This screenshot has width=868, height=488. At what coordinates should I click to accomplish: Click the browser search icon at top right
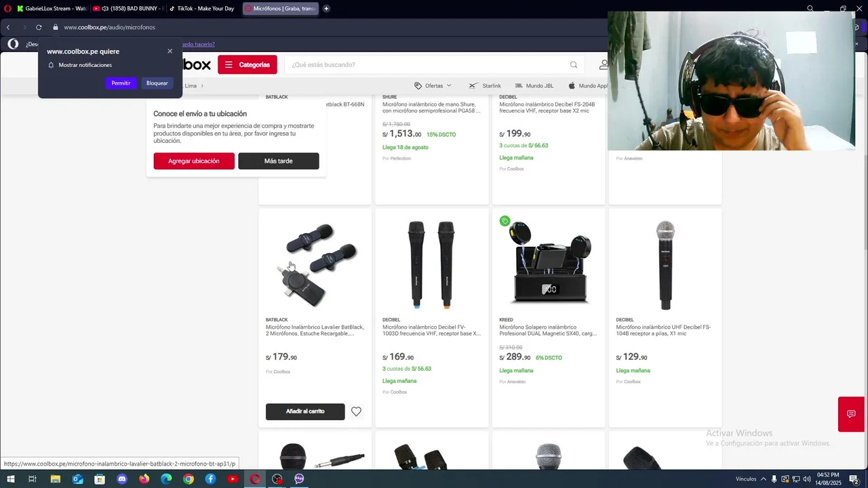[x=810, y=9]
